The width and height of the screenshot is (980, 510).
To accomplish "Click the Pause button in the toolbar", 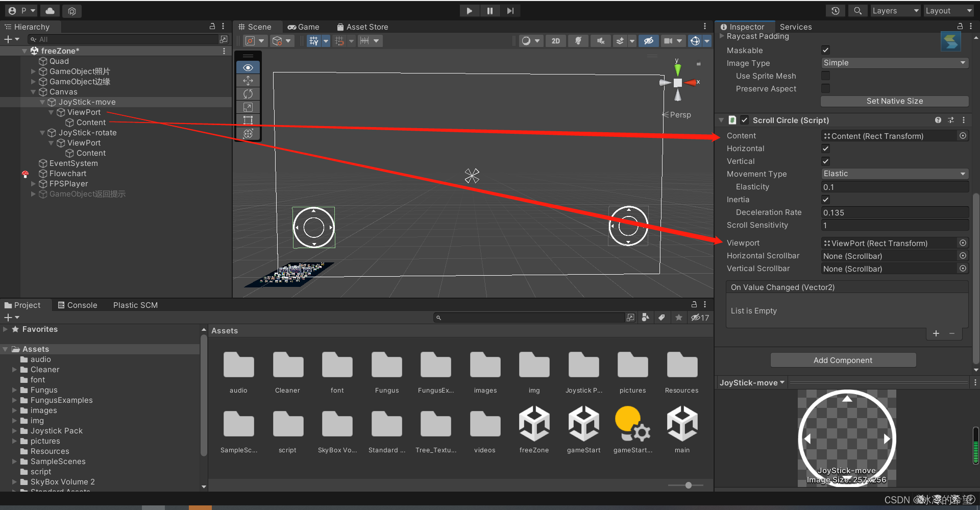I will [489, 11].
